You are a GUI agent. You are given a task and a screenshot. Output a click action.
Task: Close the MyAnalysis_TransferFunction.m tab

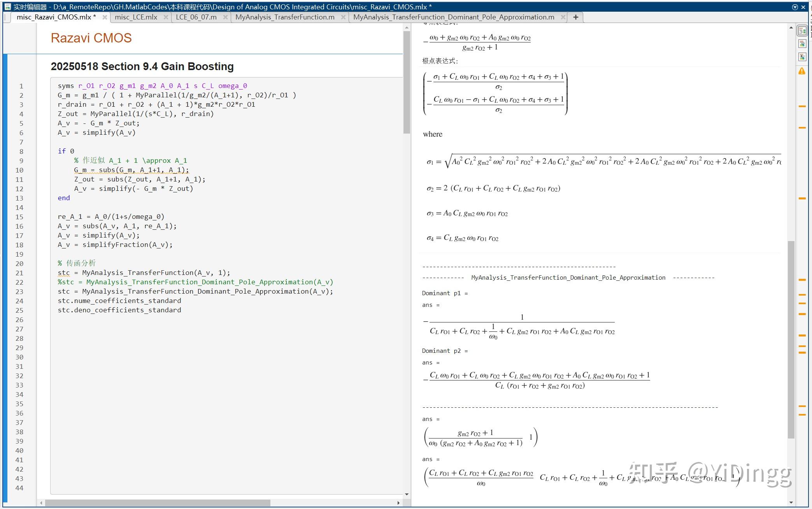point(343,17)
